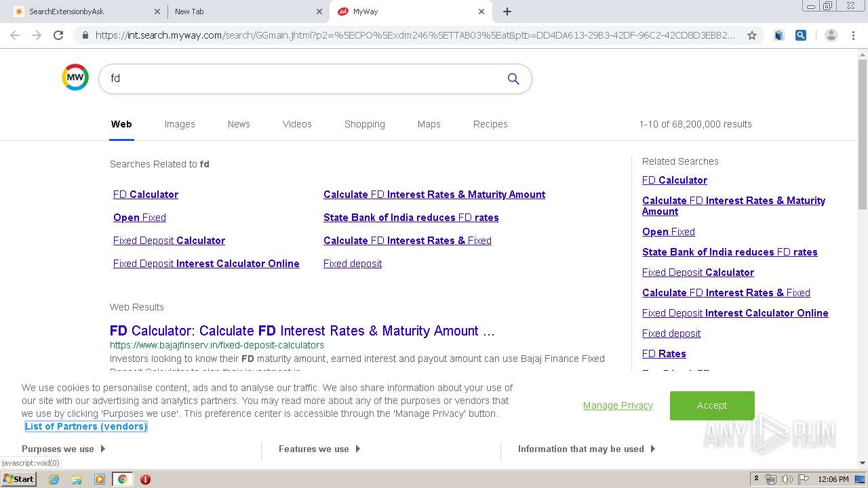Image resolution: width=868 pixels, height=488 pixels.
Task: Open Fixed deposit link in main related searches
Action: coord(353,264)
